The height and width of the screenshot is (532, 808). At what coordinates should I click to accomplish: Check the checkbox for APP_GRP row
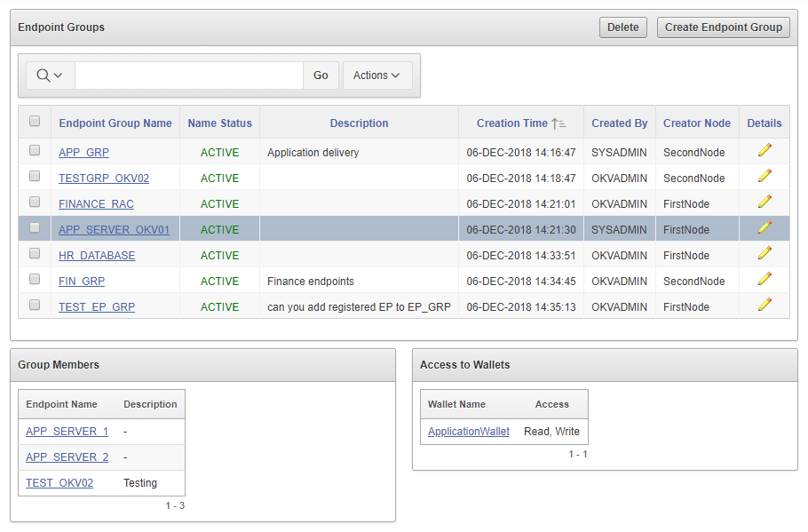coord(34,150)
